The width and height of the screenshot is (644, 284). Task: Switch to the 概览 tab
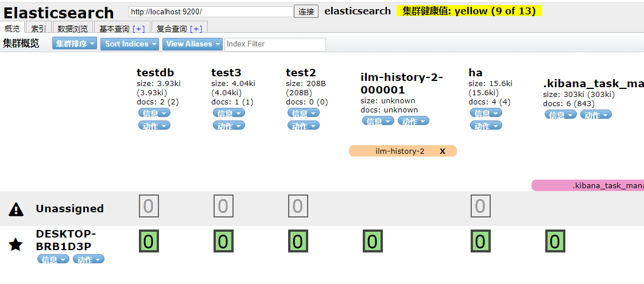tap(12, 28)
